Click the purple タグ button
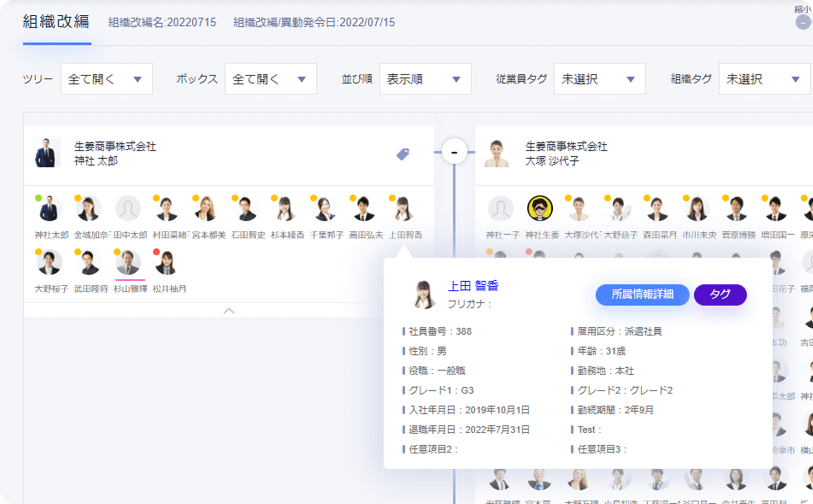 (720, 295)
